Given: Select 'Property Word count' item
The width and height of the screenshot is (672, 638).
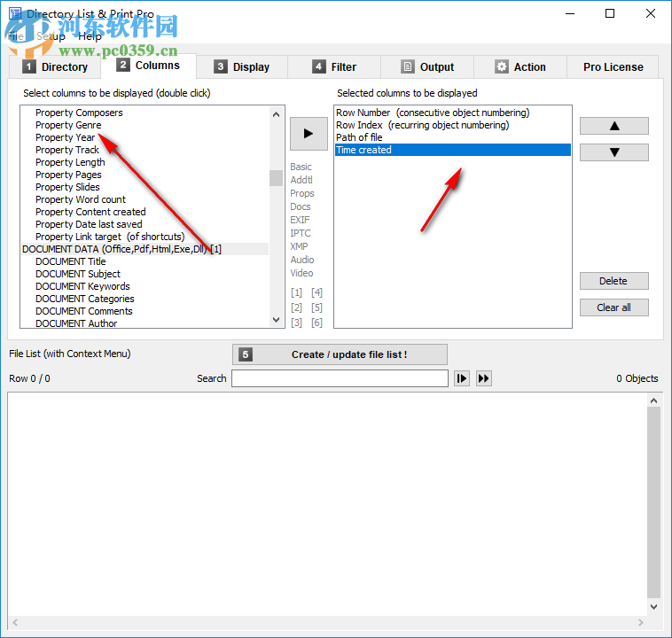Looking at the screenshot, I should point(80,199).
